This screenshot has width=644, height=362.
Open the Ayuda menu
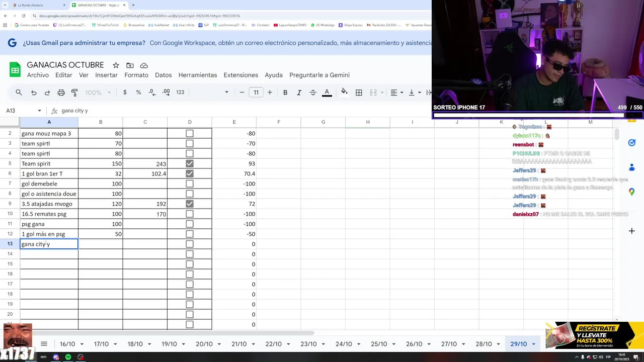click(x=274, y=75)
